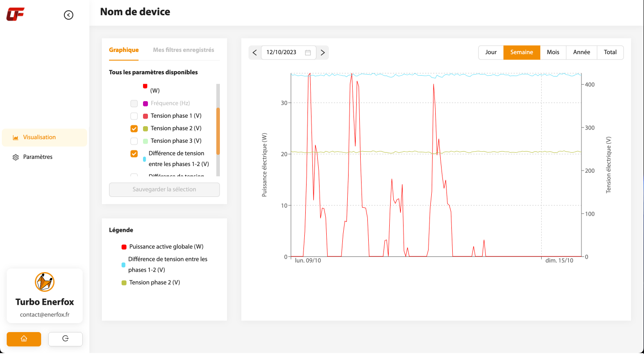The width and height of the screenshot is (644, 354).
Task: Enable the Tension phase 1 checkbox
Action: pyautogui.click(x=134, y=116)
